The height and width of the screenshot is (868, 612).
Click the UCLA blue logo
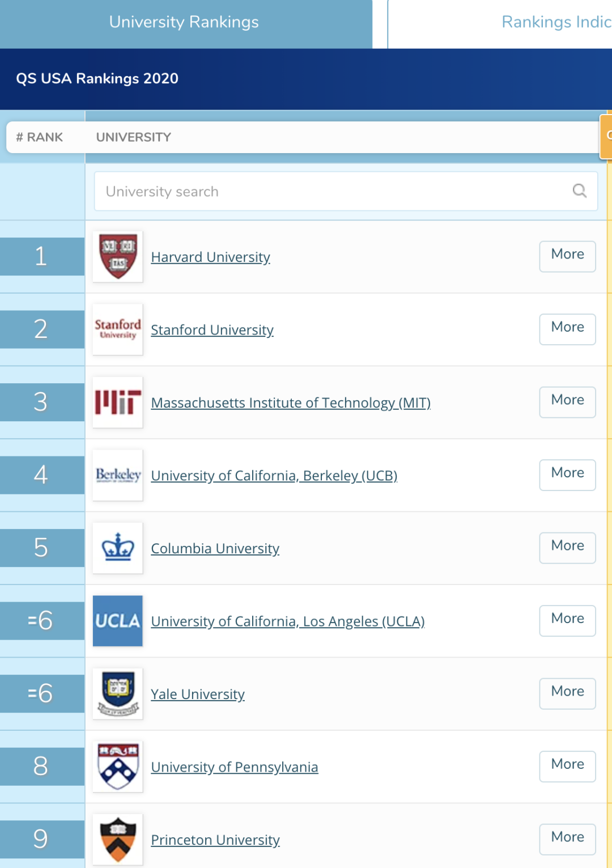click(118, 621)
